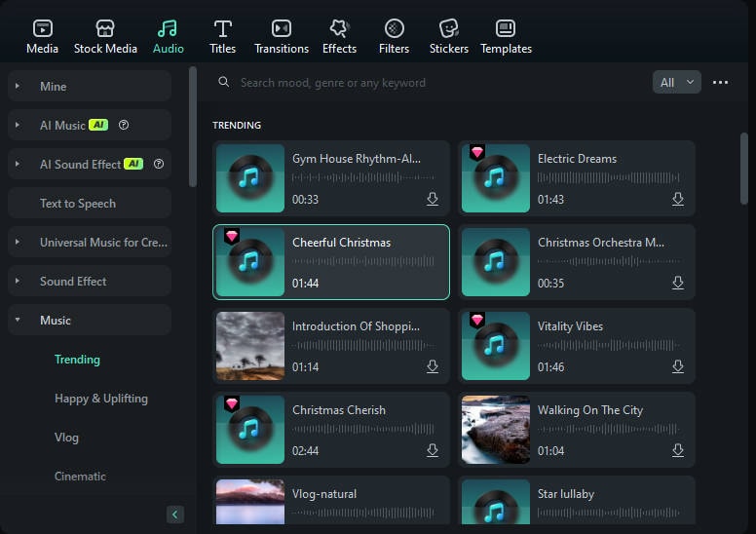Click the Vitality Vibes thumbnail
Viewport: 756px width, 534px height.
[x=496, y=346]
